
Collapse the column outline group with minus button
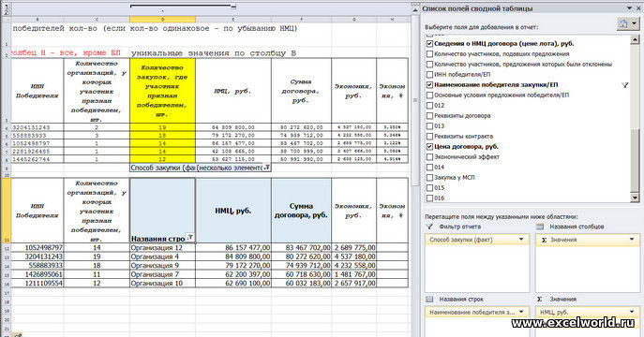(233, 7)
